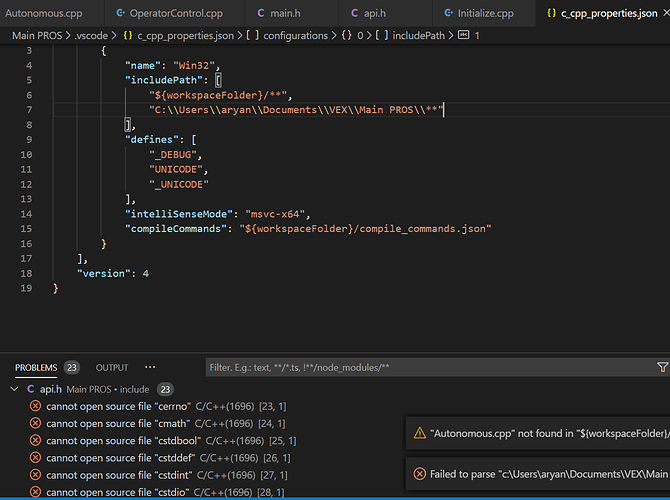Click the Main PROS breadcrumb folder
Viewport: 670px width, 500px height.
coord(37,35)
